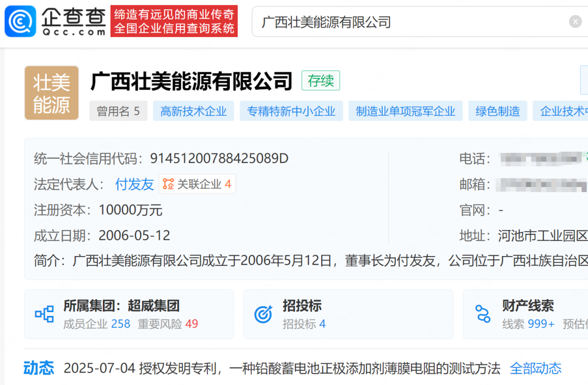Open the 制造业单项冠军企业 tag
The image size is (588, 385).
tap(406, 111)
